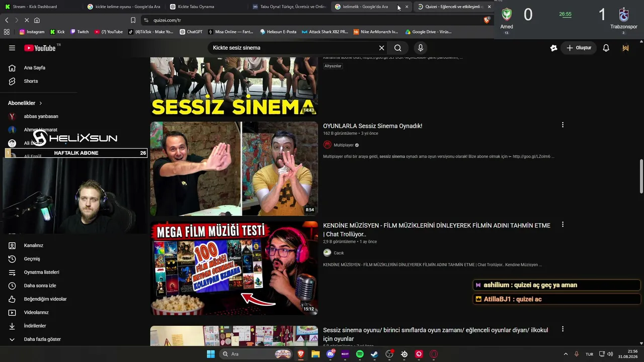Viewport: 644px width, 362px height.
Task: Open Steam from the taskbar
Action: coord(374,354)
